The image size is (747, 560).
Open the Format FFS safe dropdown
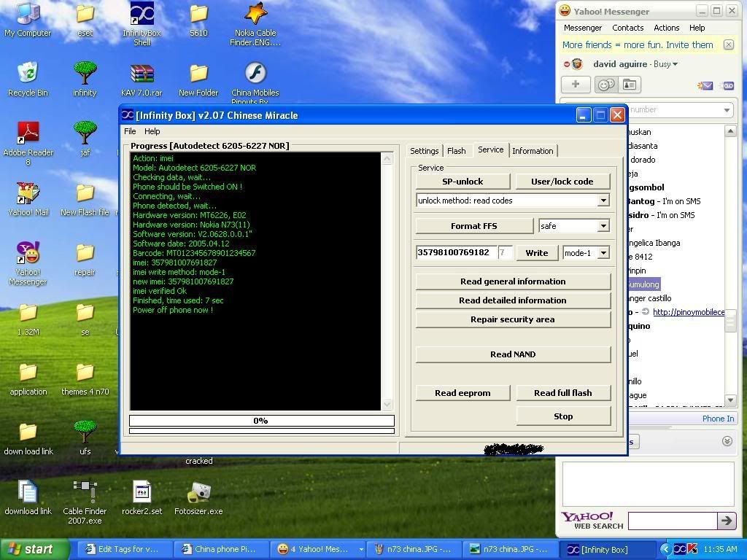click(x=603, y=226)
